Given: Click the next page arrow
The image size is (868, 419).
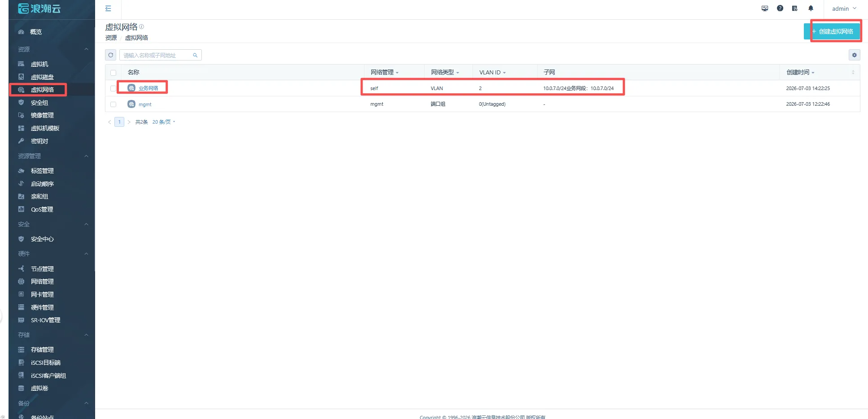Looking at the screenshot, I should 129,122.
